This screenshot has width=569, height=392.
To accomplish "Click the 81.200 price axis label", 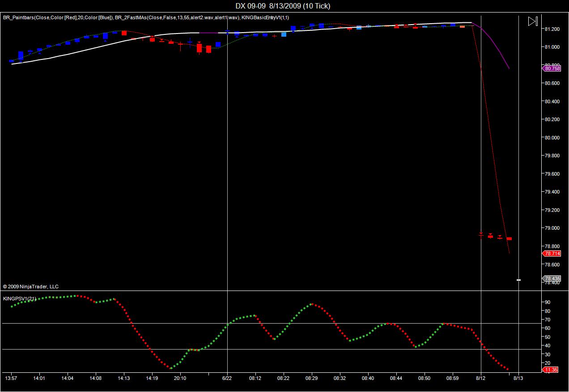I will 552,29.
